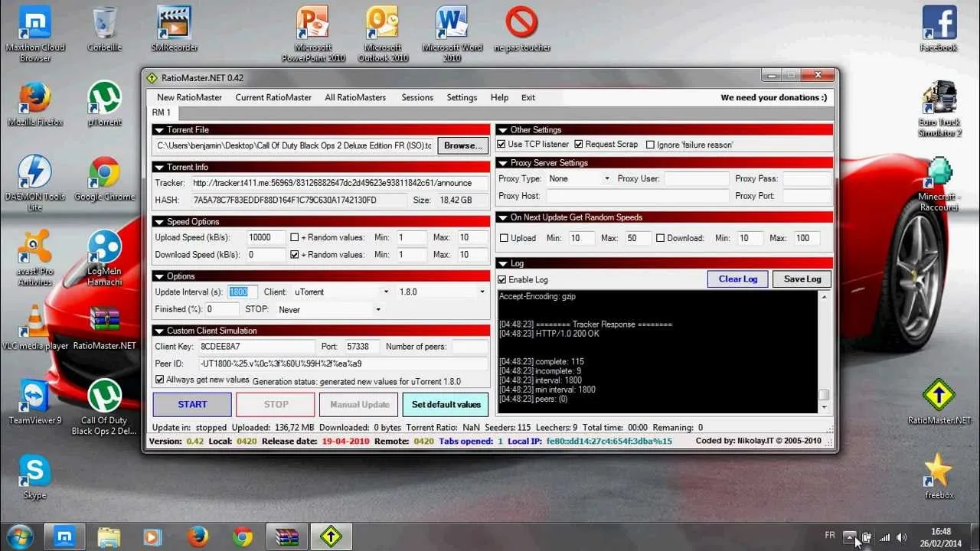The width and height of the screenshot is (980, 551).
Task: Launch LogMeIn Hamachi from desktop
Action: click(105, 258)
